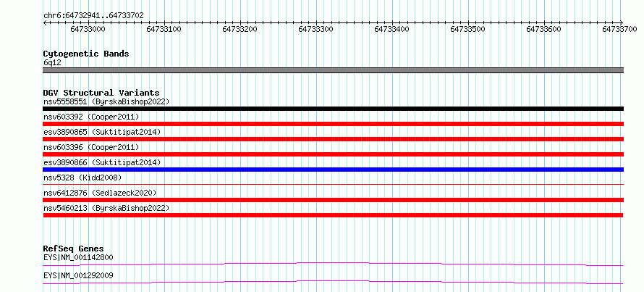Screen dimensions: 644x292
Task: Click ruler tick label 64733600
Action: tap(544, 29)
